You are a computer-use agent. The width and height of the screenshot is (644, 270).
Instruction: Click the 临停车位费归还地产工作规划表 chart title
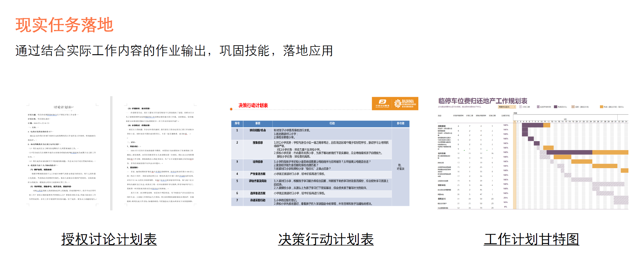coord(483,101)
